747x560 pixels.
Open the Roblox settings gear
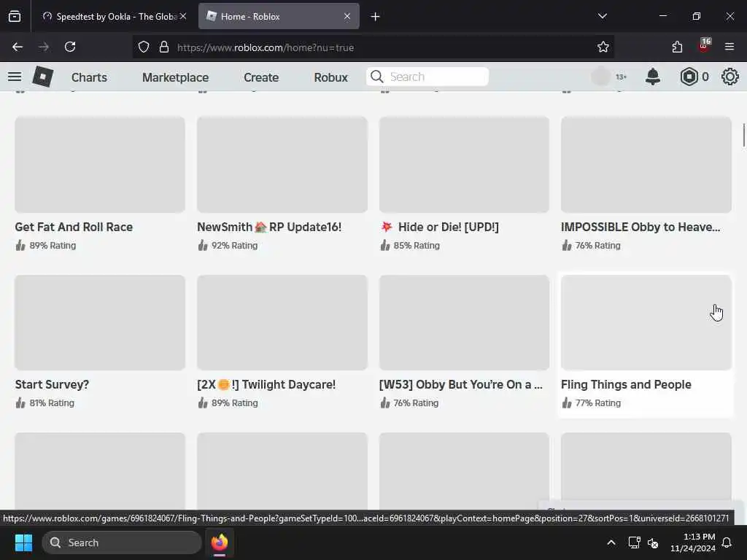click(729, 77)
